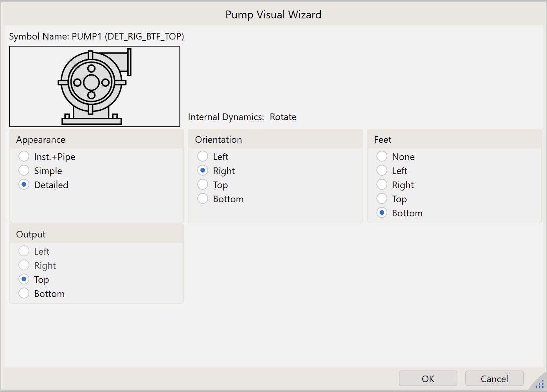Screen dimensions: 547x392
Task: Choose Top in the Feet group
Action: (382, 199)
